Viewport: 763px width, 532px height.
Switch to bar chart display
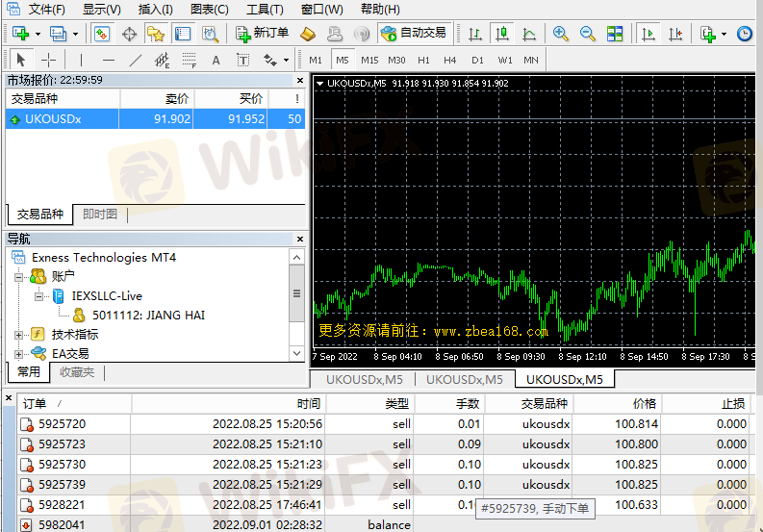(x=474, y=34)
